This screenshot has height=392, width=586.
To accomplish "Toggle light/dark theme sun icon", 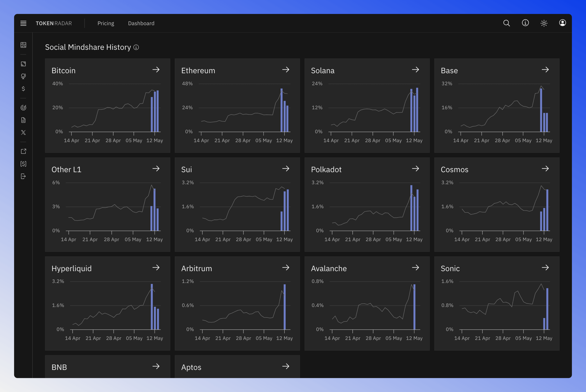I will point(544,23).
